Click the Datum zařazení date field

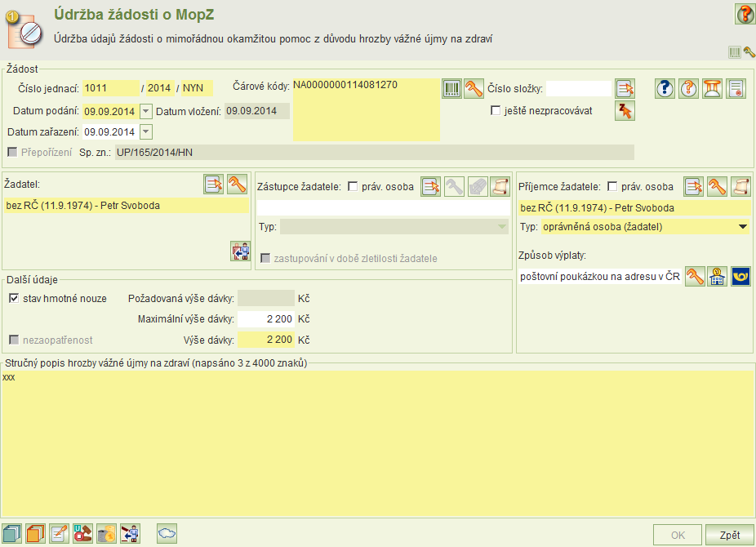(110, 131)
